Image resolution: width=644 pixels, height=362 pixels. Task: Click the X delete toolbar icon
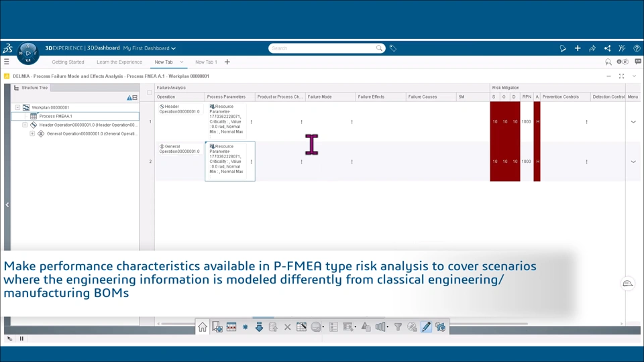point(288,327)
